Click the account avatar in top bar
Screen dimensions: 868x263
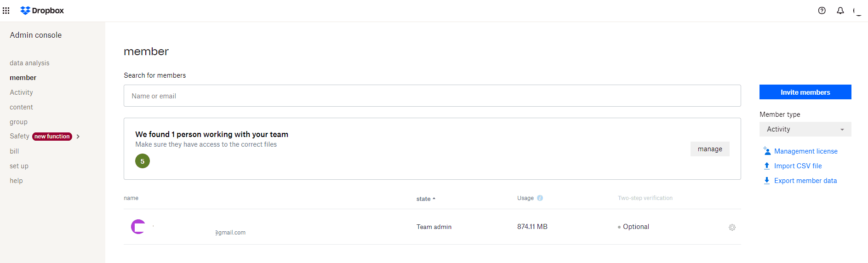tap(857, 11)
